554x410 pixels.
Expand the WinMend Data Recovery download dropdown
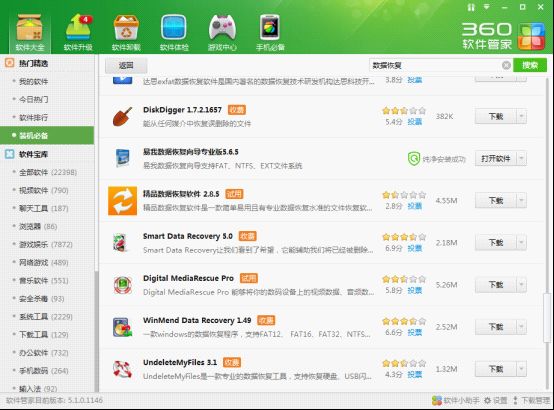pos(521,327)
